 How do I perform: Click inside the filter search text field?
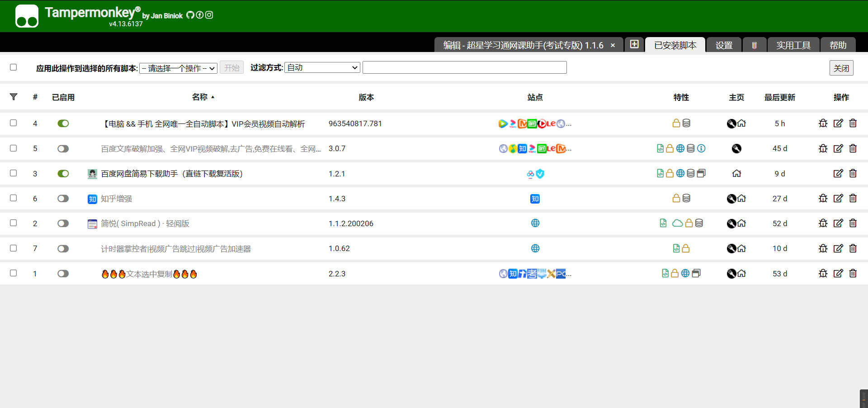coord(465,67)
